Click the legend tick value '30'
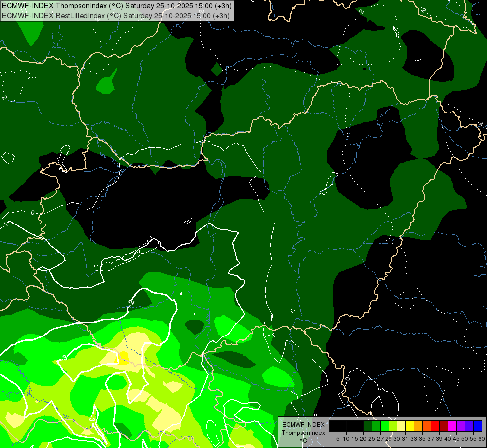The height and width of the screenshot is (448, 487). coord(397,439)
